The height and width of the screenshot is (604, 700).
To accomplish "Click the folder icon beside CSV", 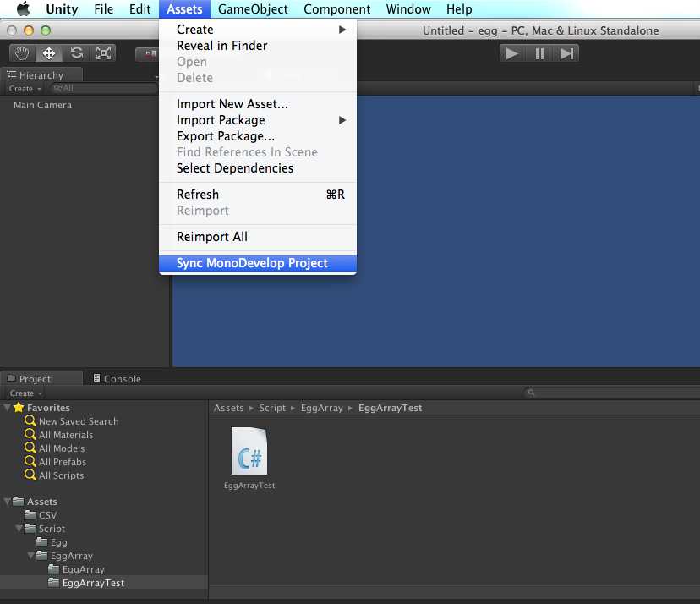I will tap(30, 514).
